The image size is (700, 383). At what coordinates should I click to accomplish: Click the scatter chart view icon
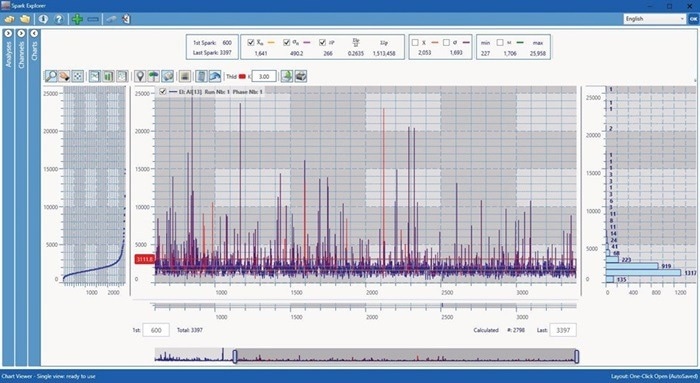click(x=121, y=76)
